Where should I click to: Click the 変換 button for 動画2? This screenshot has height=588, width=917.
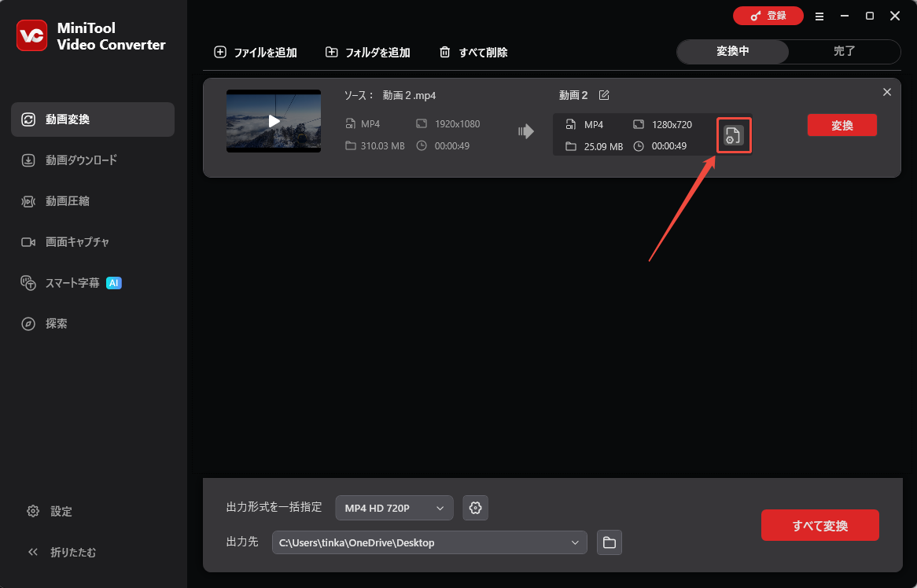[x=842, y=125]
